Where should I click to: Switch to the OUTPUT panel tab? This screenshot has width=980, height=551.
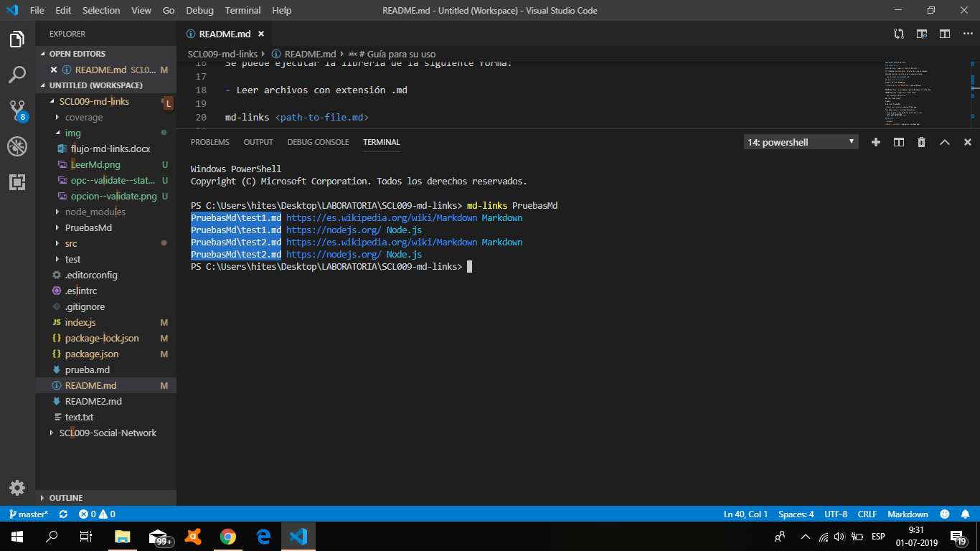click(258, 142)
